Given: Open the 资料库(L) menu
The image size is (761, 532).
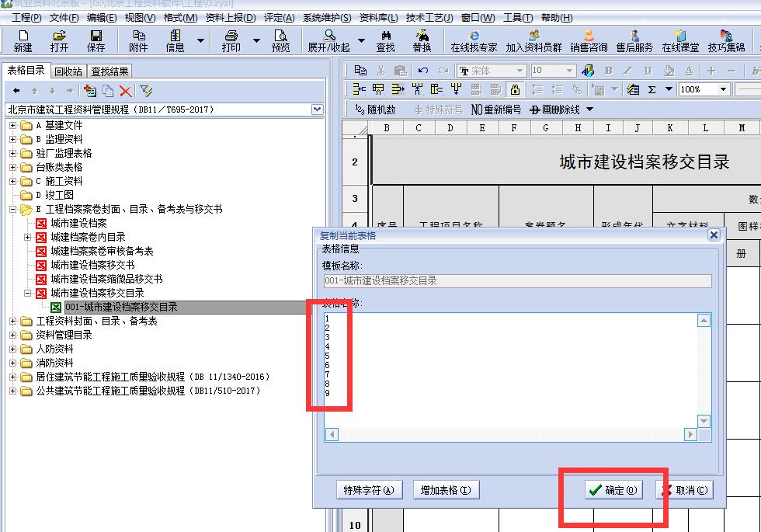Looking at the screenshot, I should point(378,18).
